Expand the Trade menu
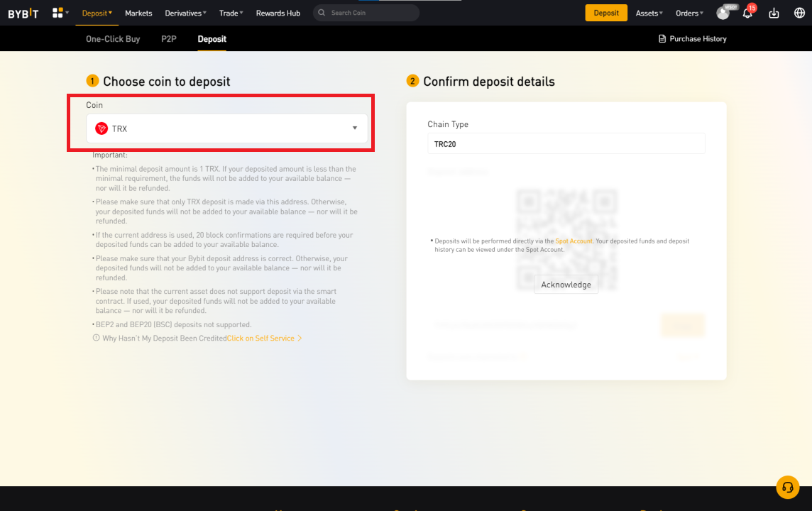 (231, 13)
